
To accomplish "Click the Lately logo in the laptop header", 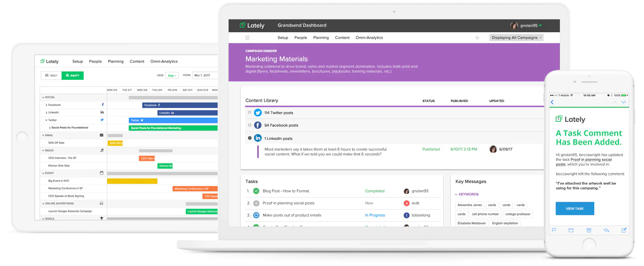I will pyautogui.click(x=252, y=25).
